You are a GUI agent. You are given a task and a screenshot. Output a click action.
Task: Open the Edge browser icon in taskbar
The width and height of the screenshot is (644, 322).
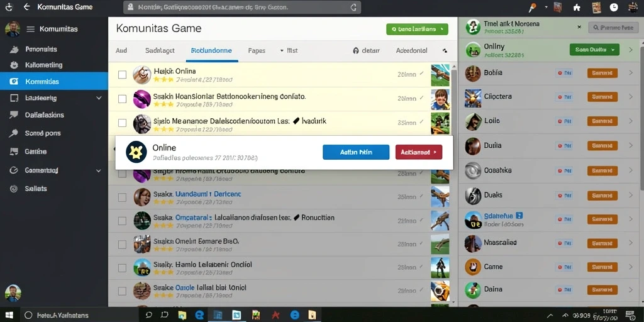[200, 315]
